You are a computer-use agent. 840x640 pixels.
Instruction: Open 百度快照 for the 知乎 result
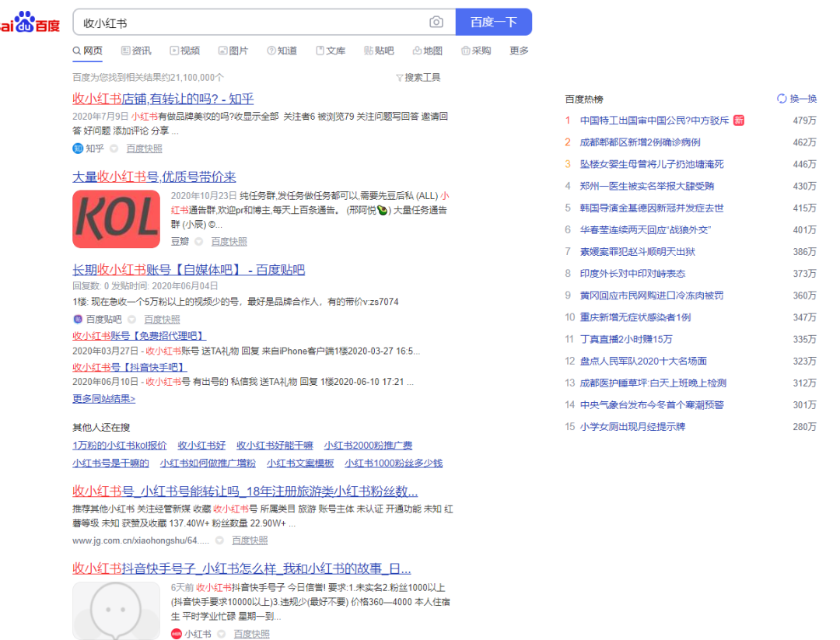pos(145,149)
